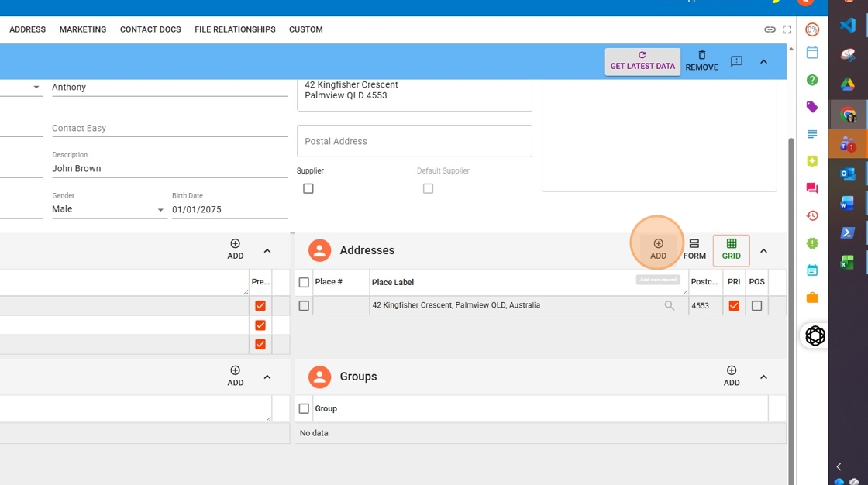Click the search magnifier in address row
The image size is (868, 485).
(x=670, y=306)
